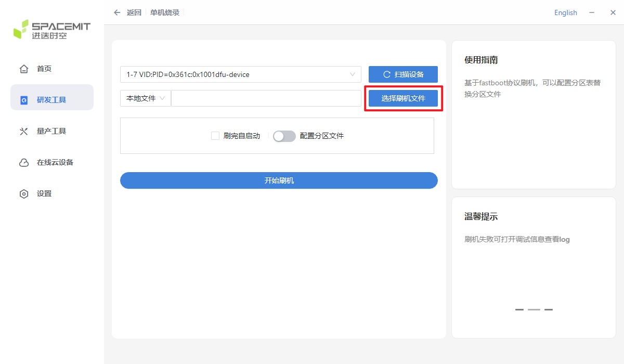
Task: Click the 单机烧录 breadcrumb text
Action: point(165,12)
